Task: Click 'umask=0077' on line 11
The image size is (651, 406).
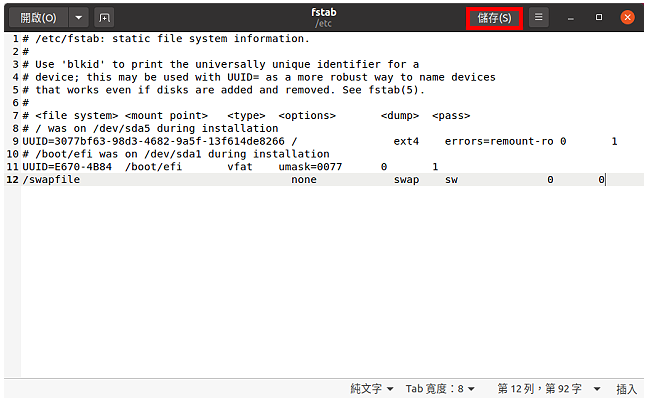Action: [310, 167]
